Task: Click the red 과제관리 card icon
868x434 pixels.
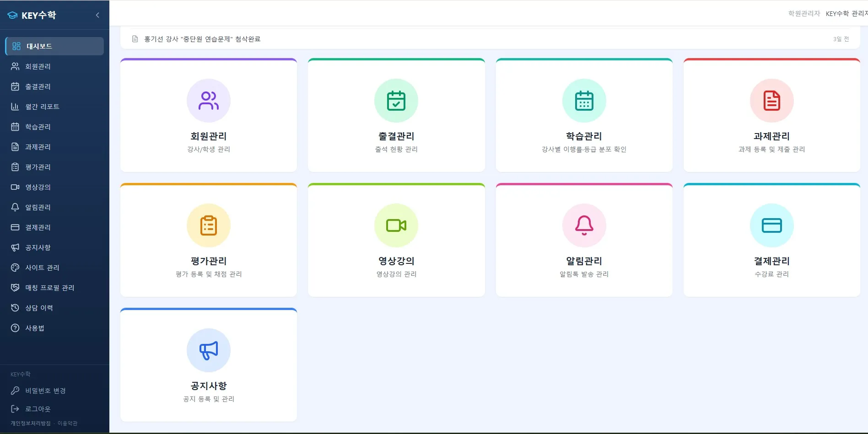Action: tap(772, 101)
